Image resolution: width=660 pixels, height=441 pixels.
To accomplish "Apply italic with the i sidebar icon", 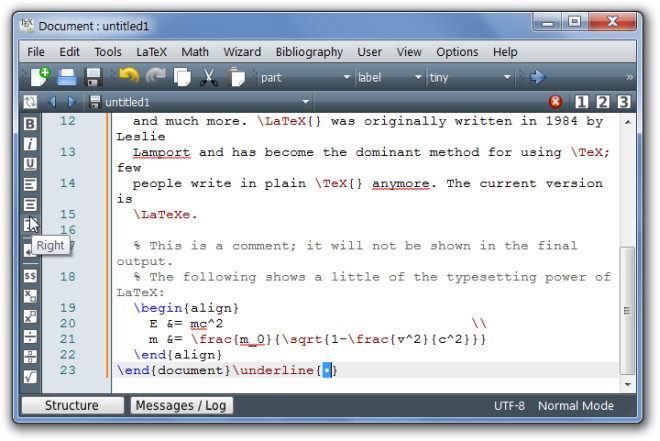I will point(30,144).
